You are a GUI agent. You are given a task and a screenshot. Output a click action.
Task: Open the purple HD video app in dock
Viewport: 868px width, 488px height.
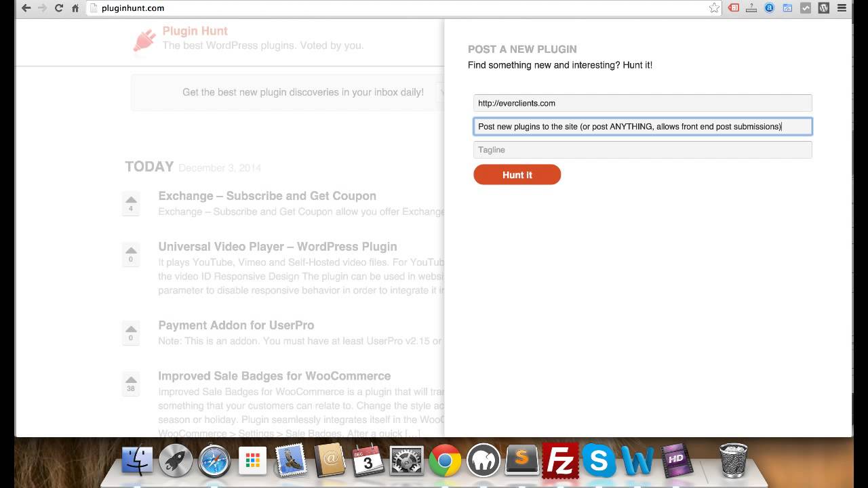676,462
